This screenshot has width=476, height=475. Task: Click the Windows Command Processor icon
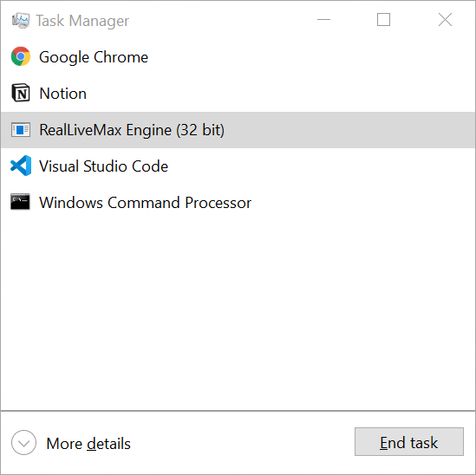click(x=20, y=202)
